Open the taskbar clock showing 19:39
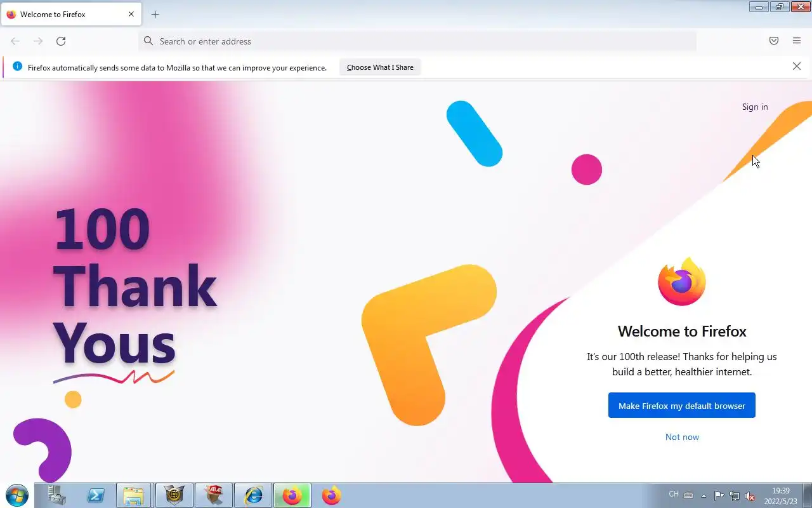This screenshot has width=812, height=508. [x=781, y=496]
